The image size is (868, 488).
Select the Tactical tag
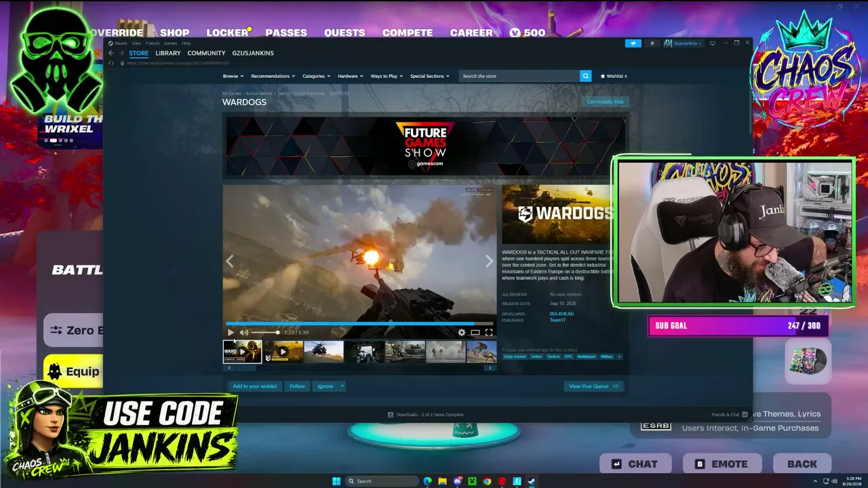tap(553, 357)
